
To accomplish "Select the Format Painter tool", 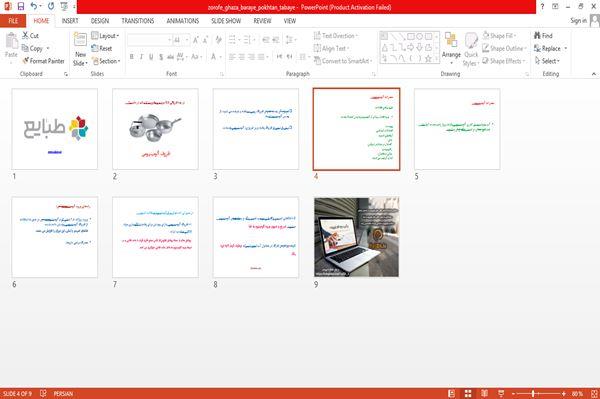I will coord(43,61).
